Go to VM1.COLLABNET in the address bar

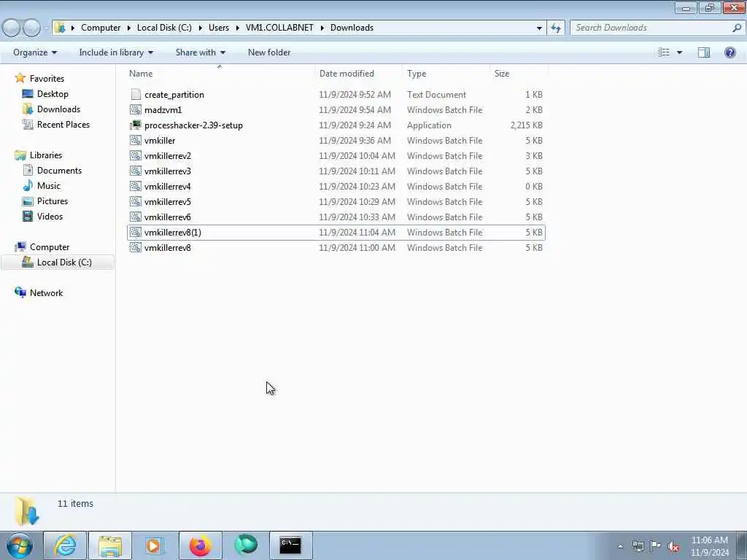(279, 28)
